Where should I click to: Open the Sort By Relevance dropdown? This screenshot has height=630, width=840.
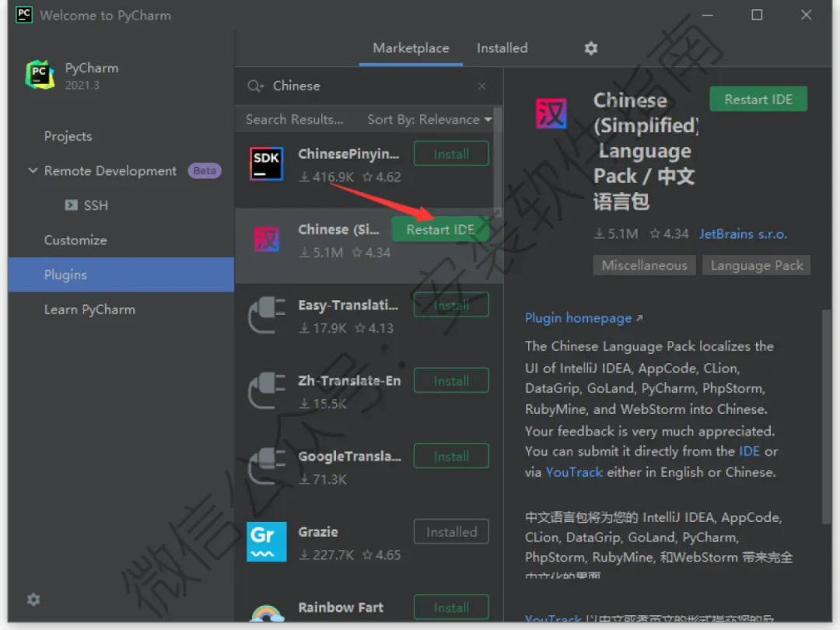429,120
